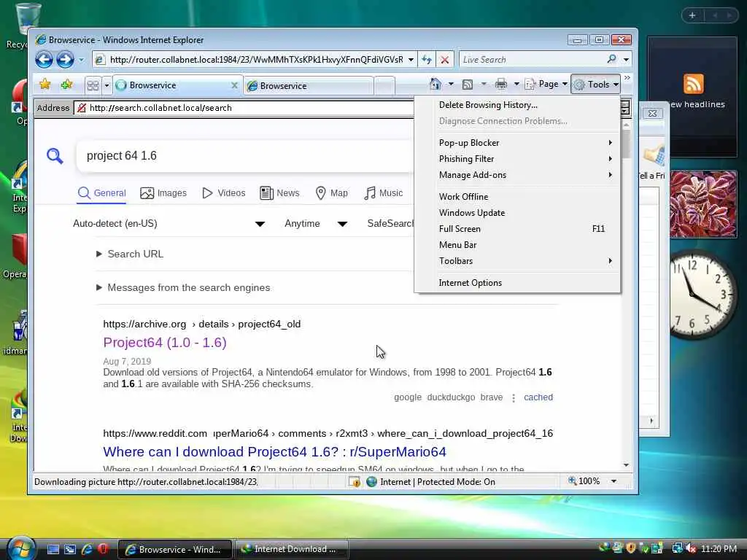Click the sidebar add gadget plus button
This screenshot has height=560, width=747.
click(x=692, y=16)
